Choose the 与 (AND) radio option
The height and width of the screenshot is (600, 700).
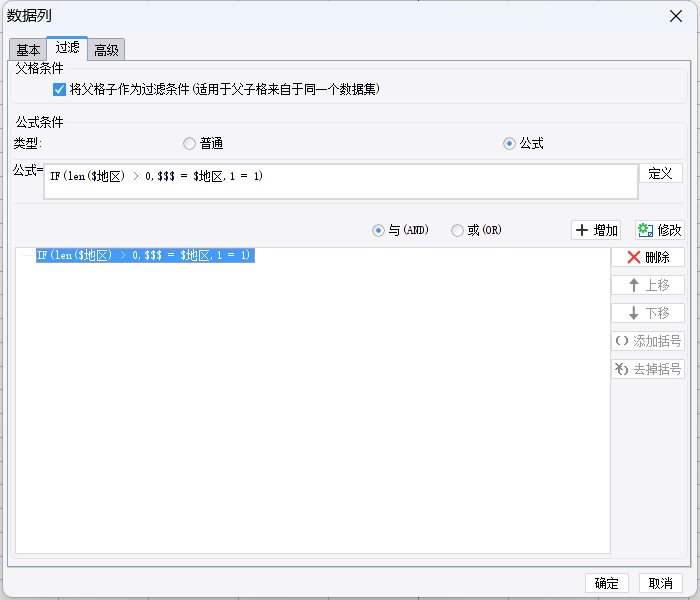[378, 230]
